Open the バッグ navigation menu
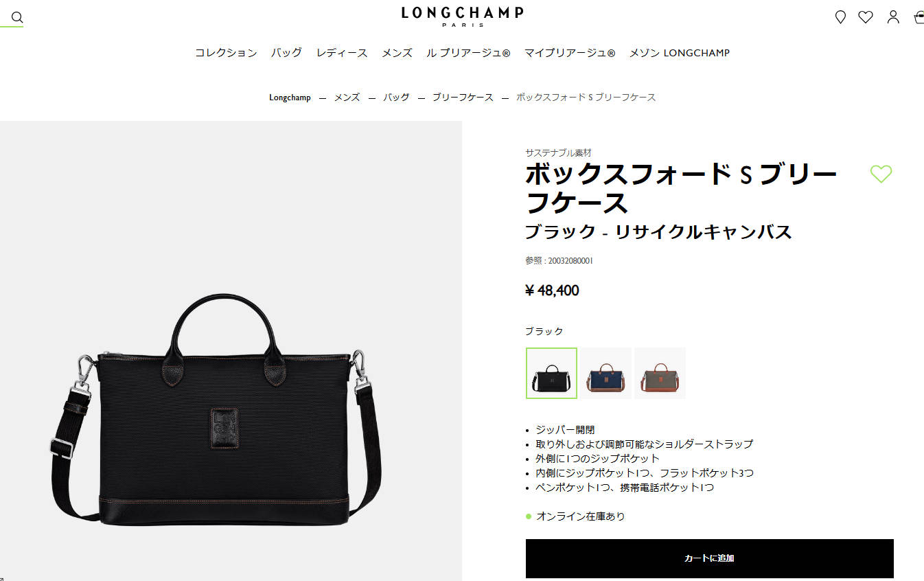 tap(286, 53)
